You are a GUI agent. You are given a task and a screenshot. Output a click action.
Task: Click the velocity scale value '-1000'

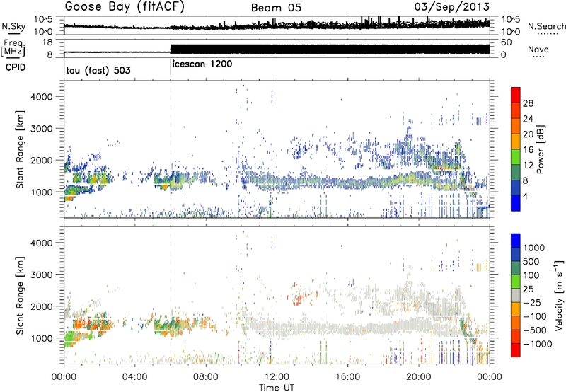tap(538, 344)
